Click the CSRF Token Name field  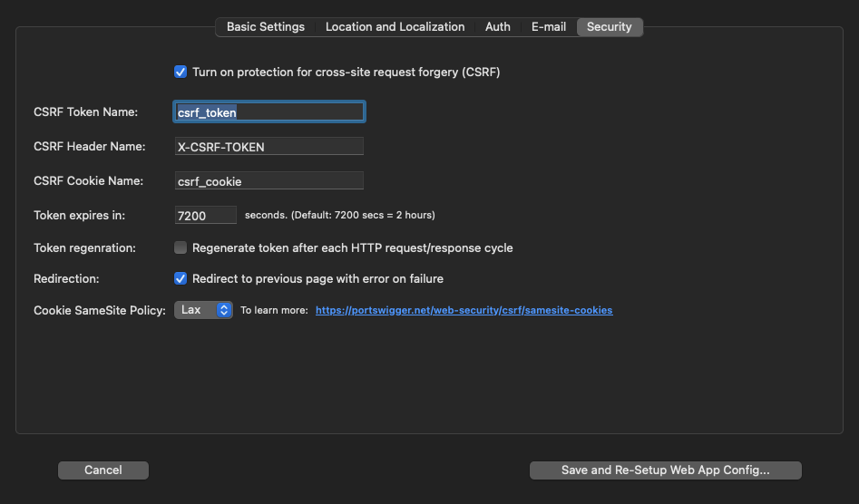click(x=268, y=111)
